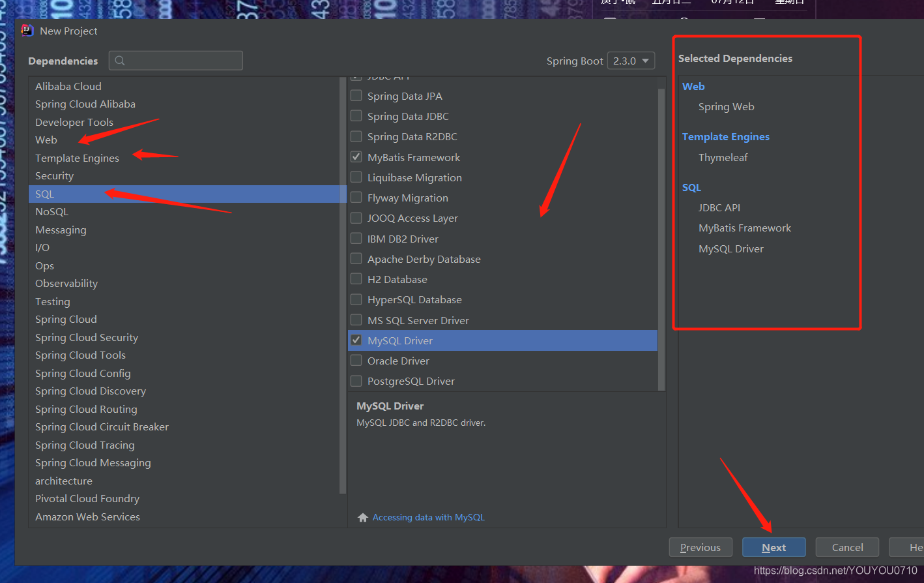Click the Previous button
This screenshot has height=583, width=924.
pyautogui.click(x=700, y=547)
